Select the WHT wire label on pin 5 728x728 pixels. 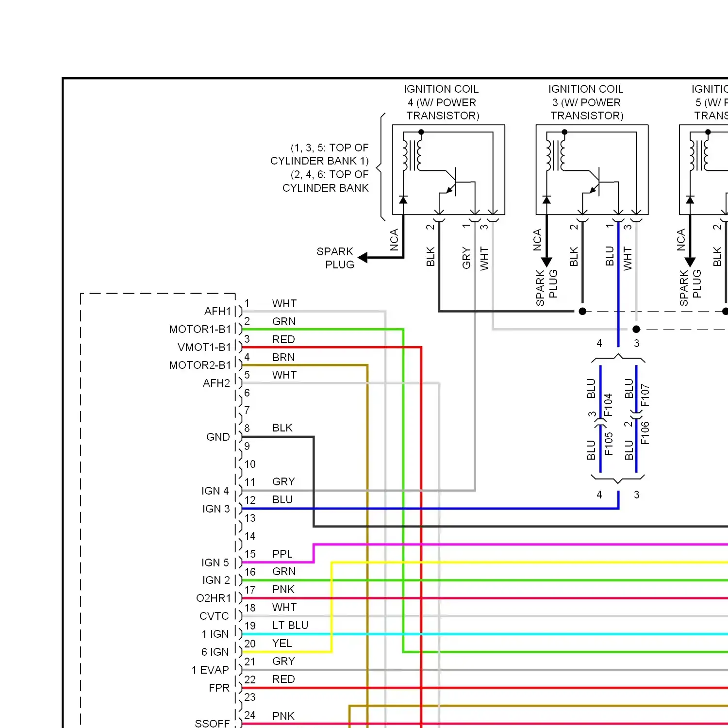pyautogui.click(x=284, y=375)
